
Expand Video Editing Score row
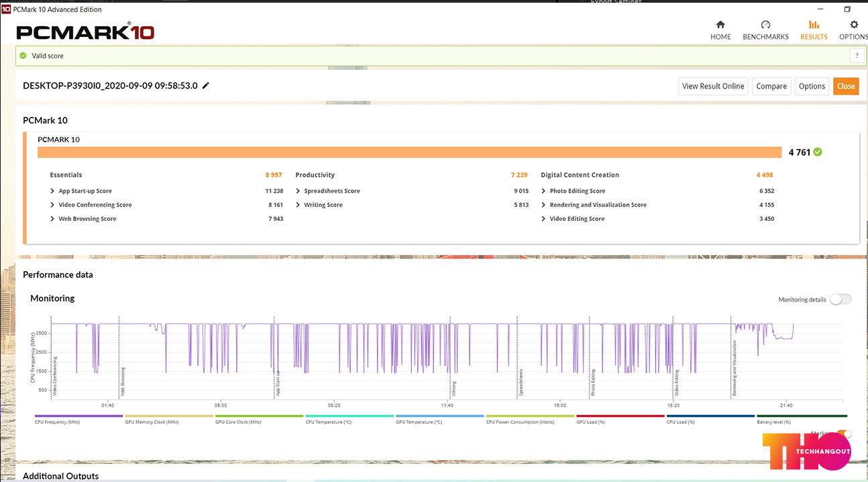543,219
